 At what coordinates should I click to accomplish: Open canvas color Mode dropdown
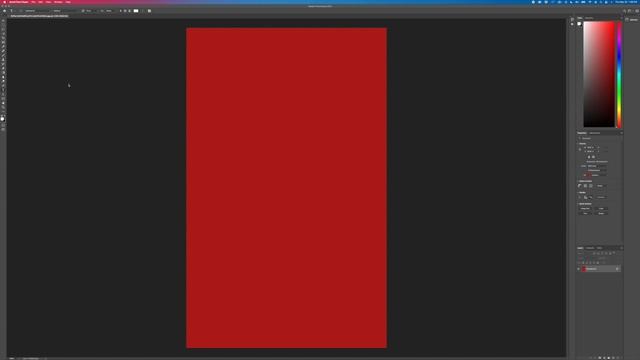coord(597,166)
